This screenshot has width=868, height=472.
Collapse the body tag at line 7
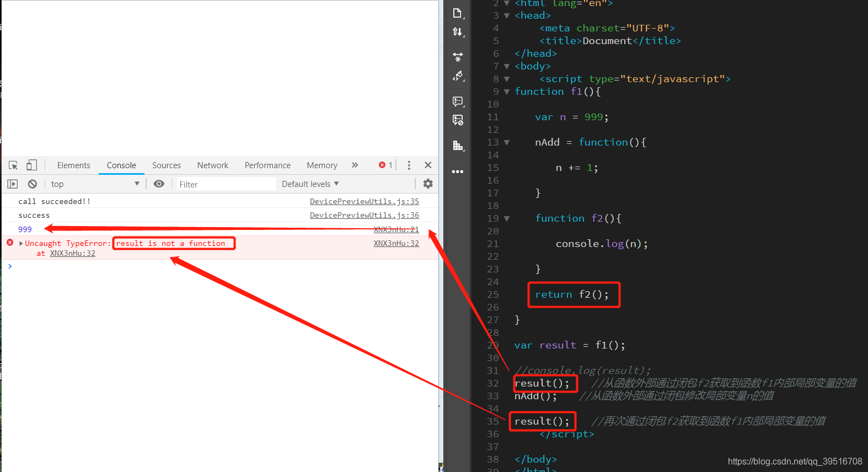(x=507, y=66)
